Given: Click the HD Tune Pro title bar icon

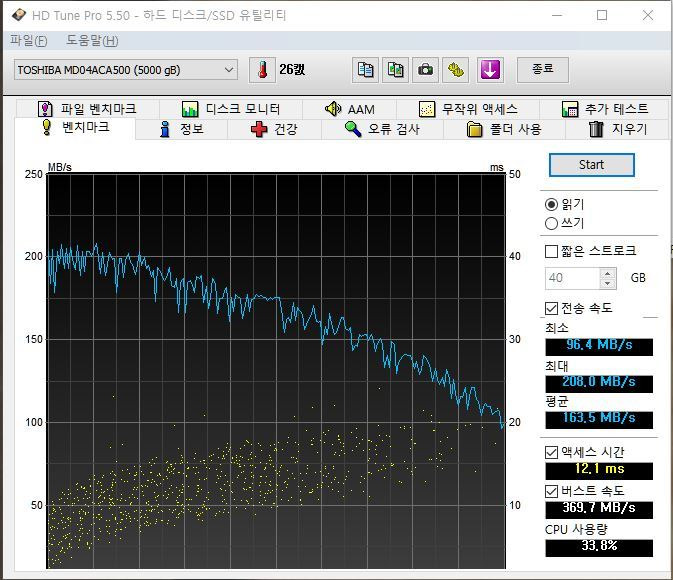Looking at the screenshot, I should (x=18, y=15).
